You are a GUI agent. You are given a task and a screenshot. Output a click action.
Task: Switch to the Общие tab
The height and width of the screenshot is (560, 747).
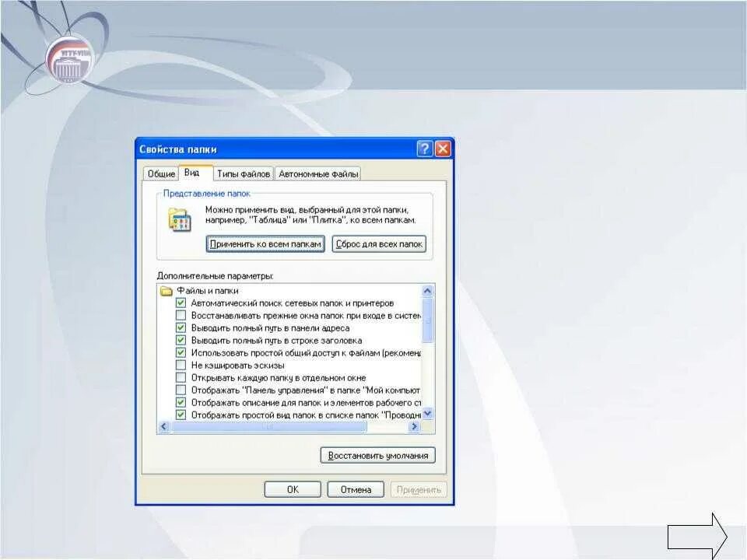[x=161, y=173]
